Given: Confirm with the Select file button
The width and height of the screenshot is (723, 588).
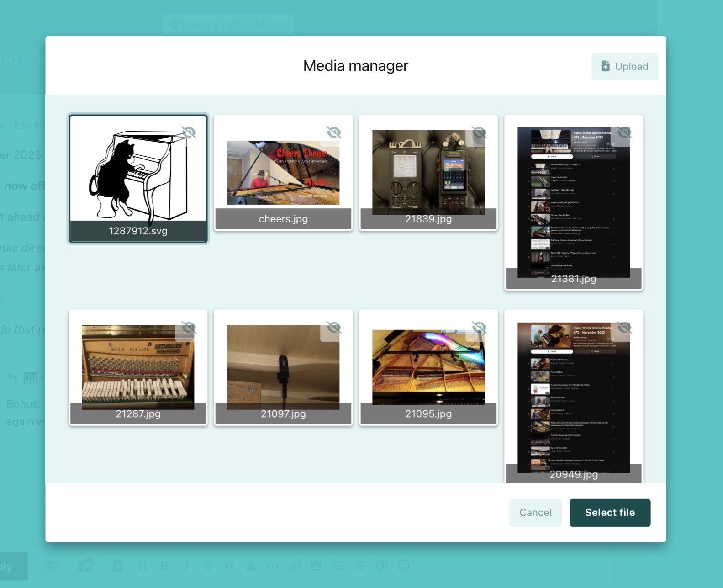Looking at the screenshot, I should (610, 513).
